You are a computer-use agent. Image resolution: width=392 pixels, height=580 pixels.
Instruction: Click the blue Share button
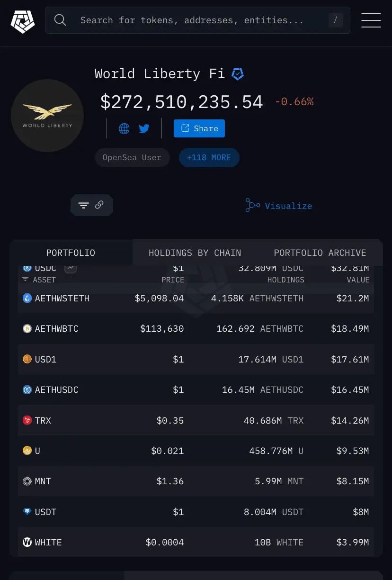pos(199,128)
